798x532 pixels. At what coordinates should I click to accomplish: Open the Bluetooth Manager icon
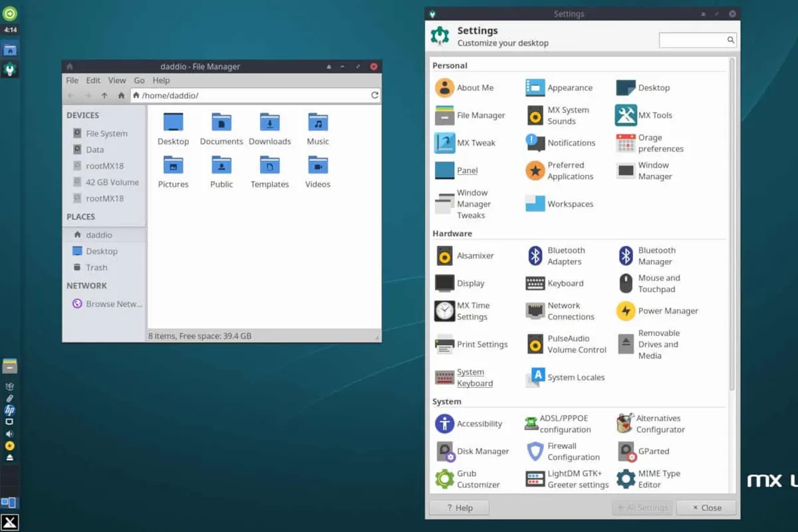coord(626,256)
